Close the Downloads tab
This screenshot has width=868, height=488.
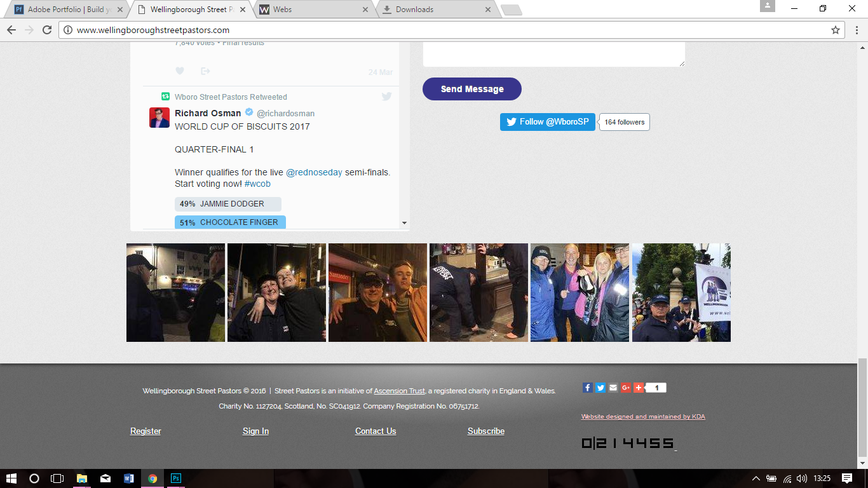[488, 10]
